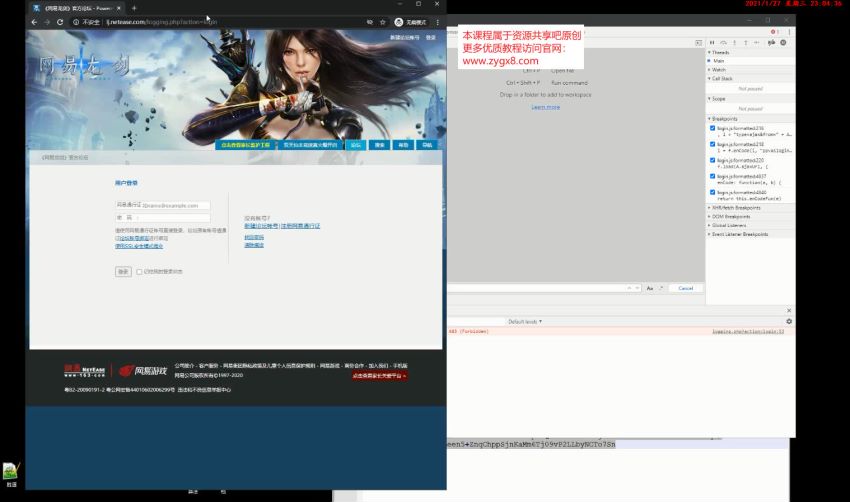The image size is (850, 502).
Task: Open Learn more link in Sources pane
Action: (545, 107)
